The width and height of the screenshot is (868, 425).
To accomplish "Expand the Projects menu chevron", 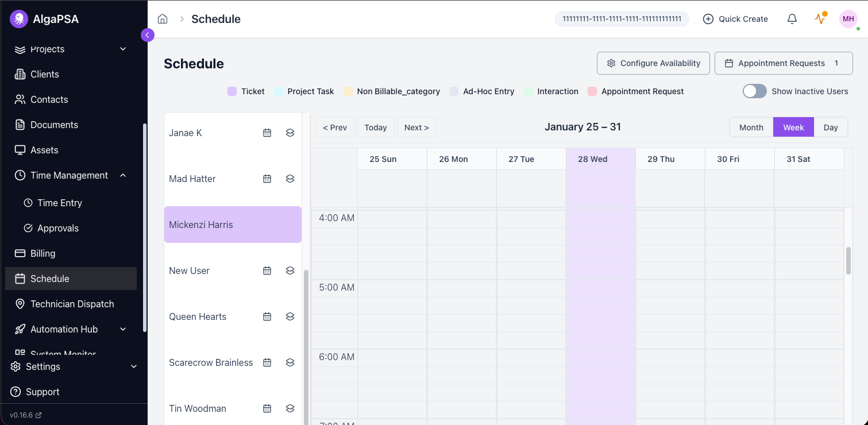I will click(x=123, y=49).
